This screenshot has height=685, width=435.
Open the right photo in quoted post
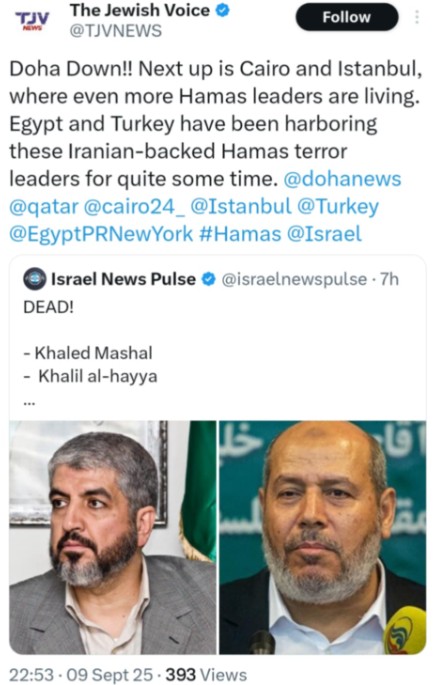(x=322, y=537)
